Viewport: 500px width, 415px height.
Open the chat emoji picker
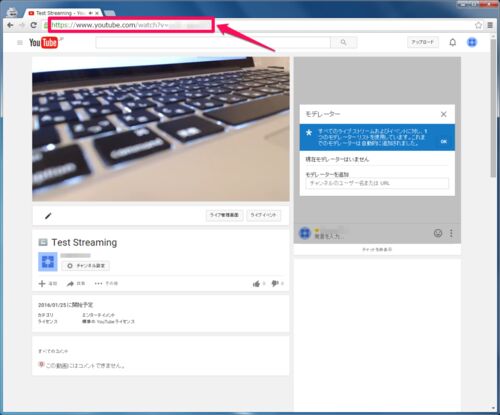point(438,233)
